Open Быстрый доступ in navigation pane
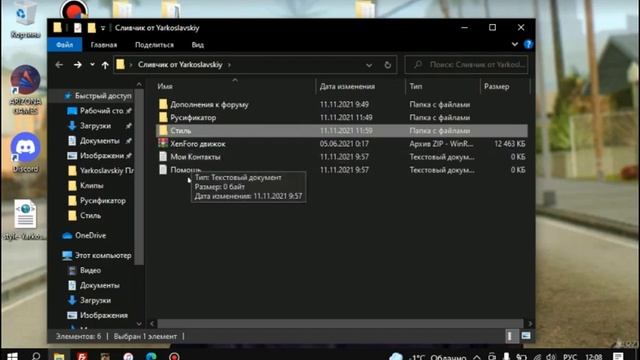Image resolution: width=640 pixels, height=360 pixels. tap(103, 96)
